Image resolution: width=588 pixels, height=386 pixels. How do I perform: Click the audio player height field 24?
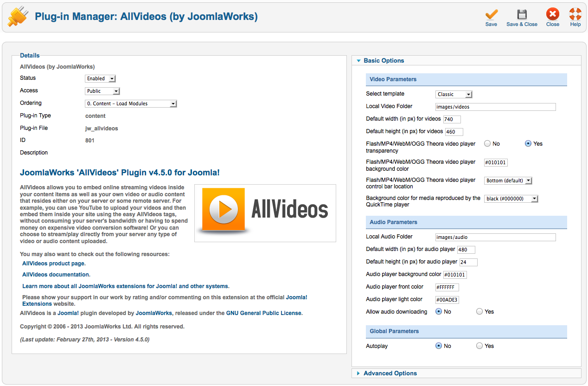point(468,263)
